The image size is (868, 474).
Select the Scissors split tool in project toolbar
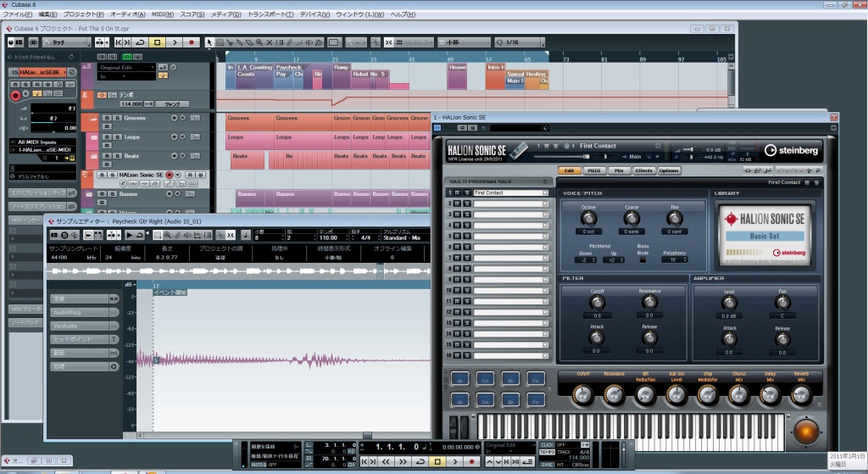(229, 42)
